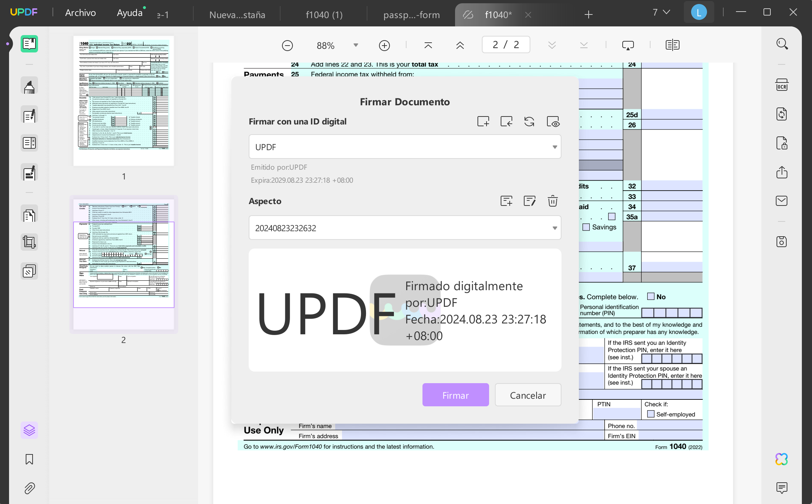
Task: Check the No checkbox for third party designee
Action: click(x=651, y=297)
